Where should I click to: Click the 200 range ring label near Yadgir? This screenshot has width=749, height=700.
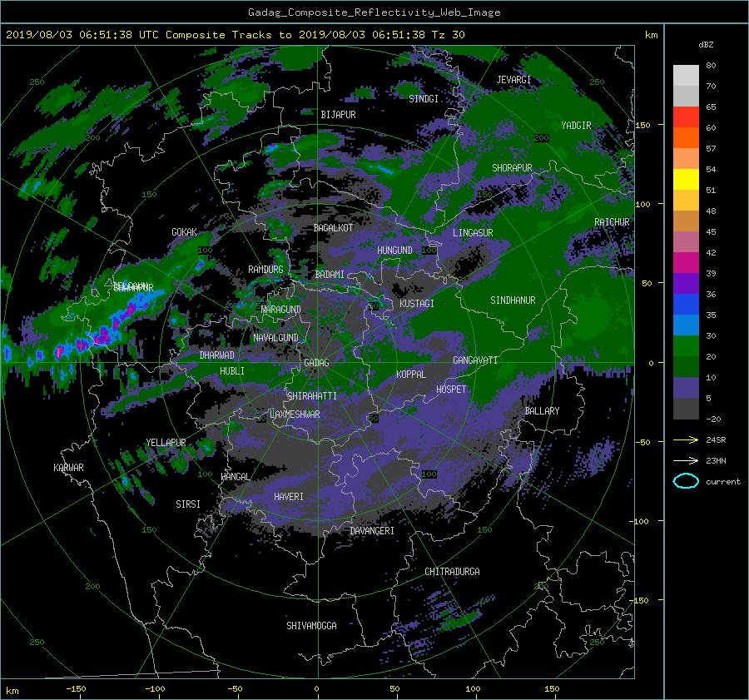click(x=541, y=138)
